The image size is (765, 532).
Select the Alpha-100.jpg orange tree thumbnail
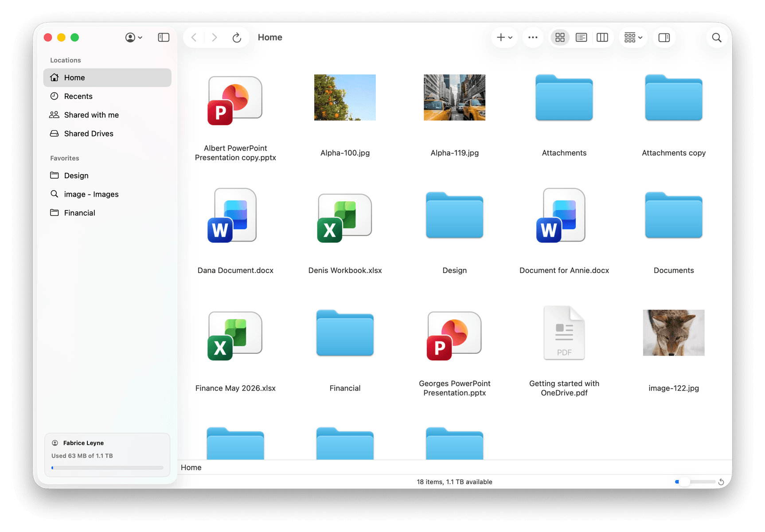(345, 98)
